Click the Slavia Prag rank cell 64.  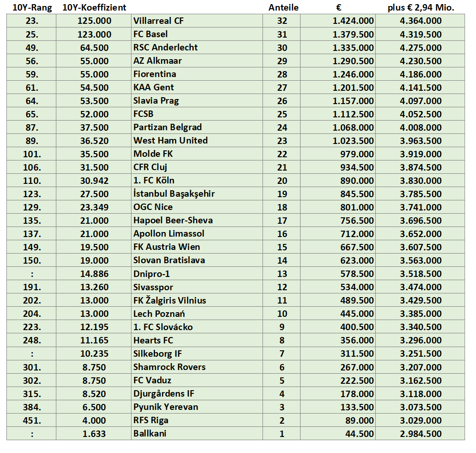(x=32, y=100)
